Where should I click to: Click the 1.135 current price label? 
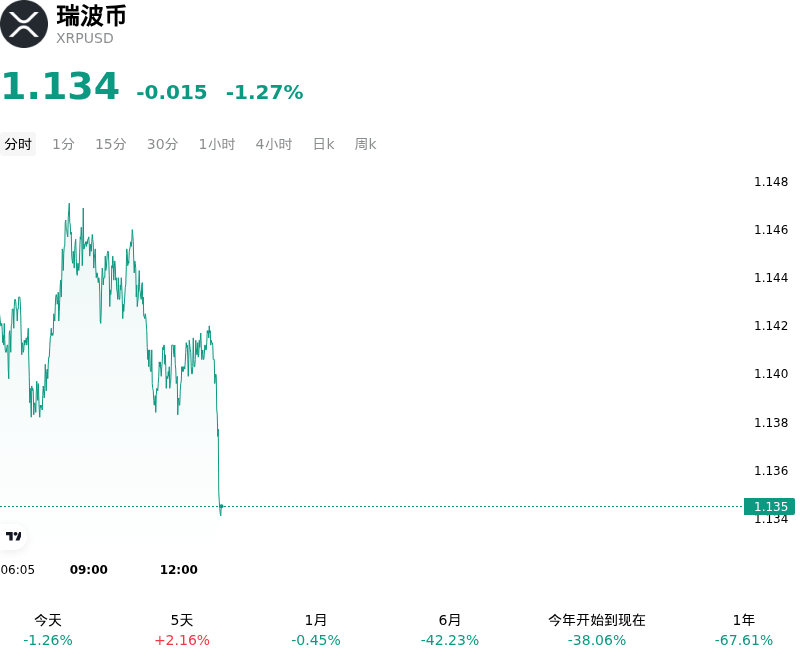(x=769, y=506)
